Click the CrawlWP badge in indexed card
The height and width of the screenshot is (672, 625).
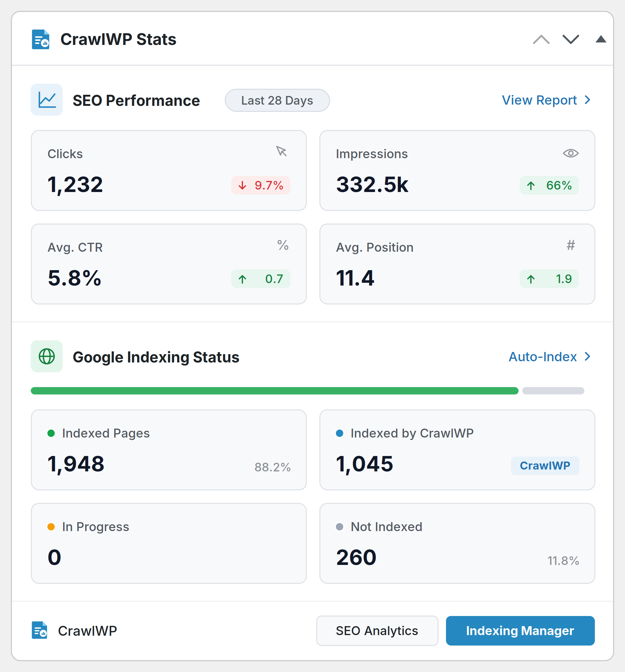point(545,466)
